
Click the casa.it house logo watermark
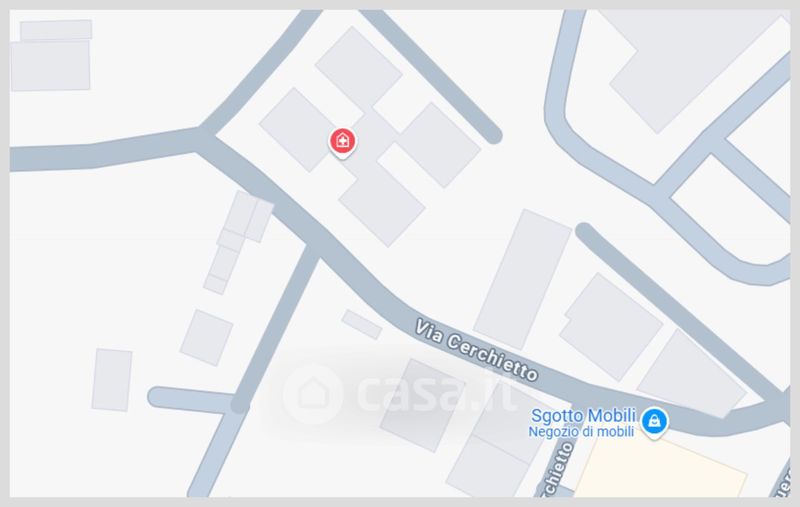pyautogui.click(x=313, y=394)
